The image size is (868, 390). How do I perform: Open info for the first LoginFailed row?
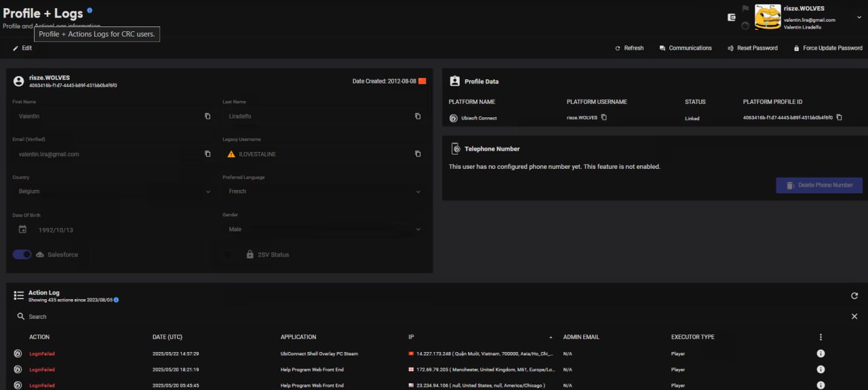click(821, 353)
